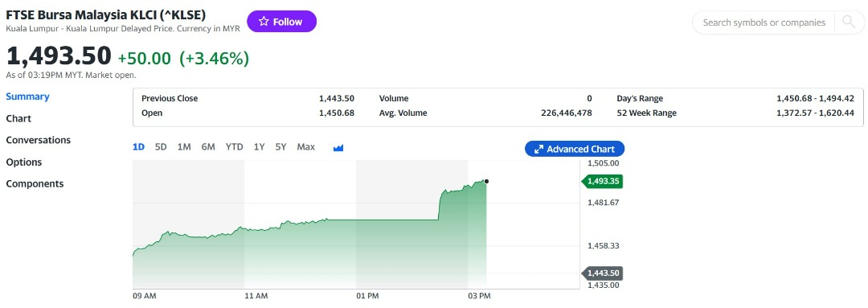Click the purple Follow button

(x=282, y=22)
